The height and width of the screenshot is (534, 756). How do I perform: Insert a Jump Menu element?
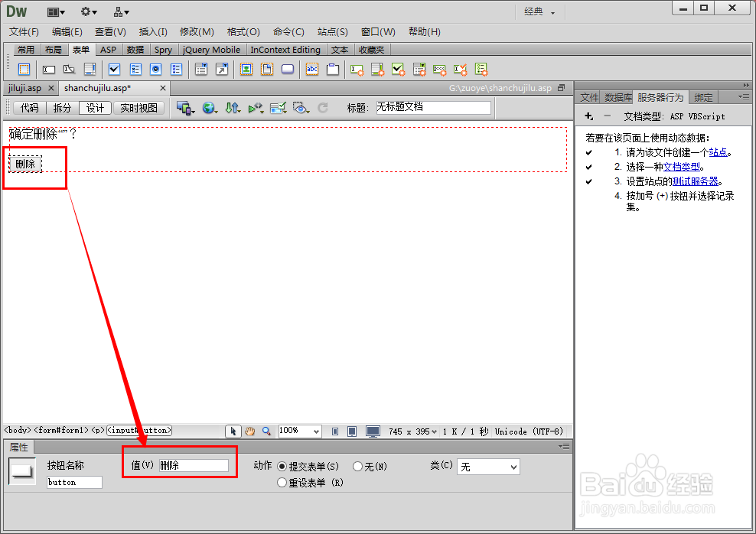[x=222, y=70]
